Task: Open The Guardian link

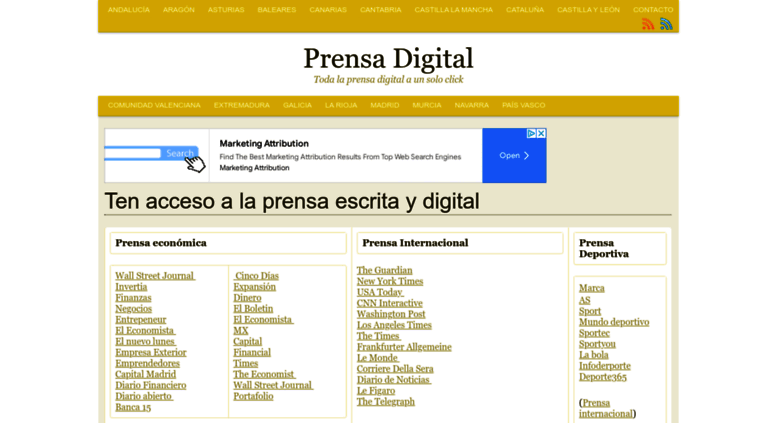Action: [x=385, y=270]
